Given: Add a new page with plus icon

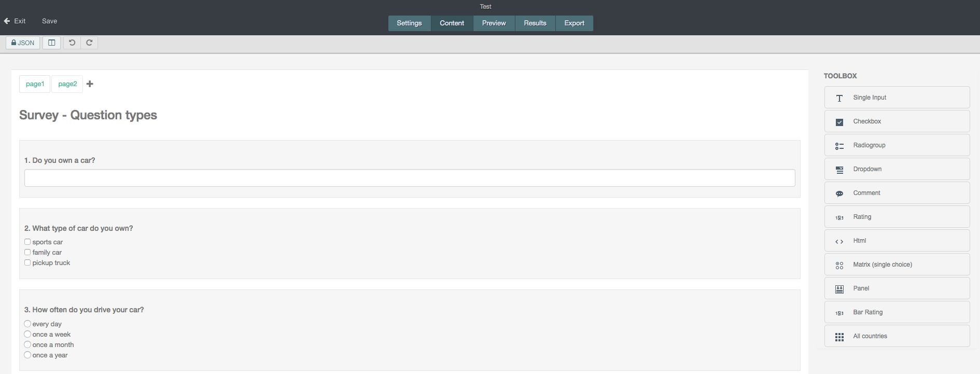Looking at the screenshot, I should point(90,84).
